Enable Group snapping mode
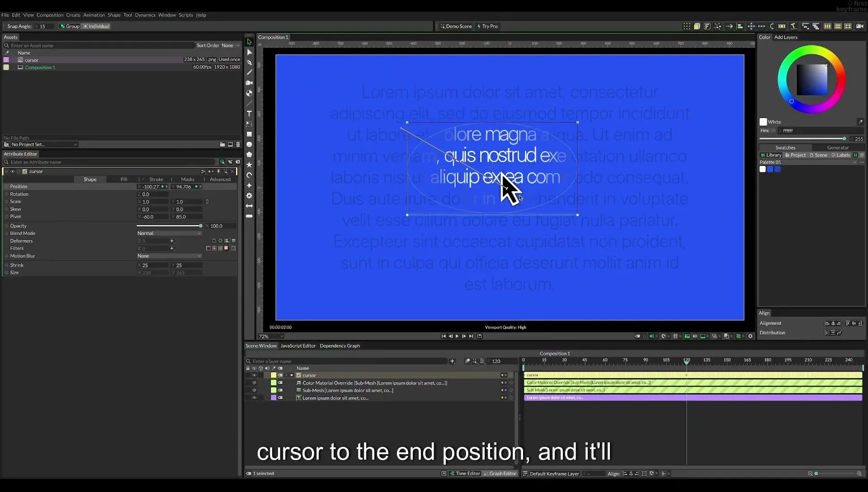Viewport: 868px width, 492px height. pyautogui.click(x=70, y=26)
